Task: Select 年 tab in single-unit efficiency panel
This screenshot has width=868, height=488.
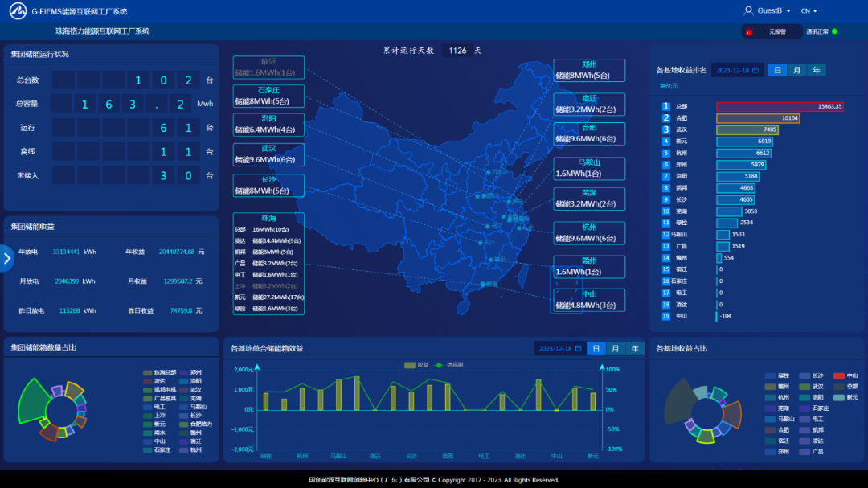Action: pyautogui.click(x=636, y=348)
